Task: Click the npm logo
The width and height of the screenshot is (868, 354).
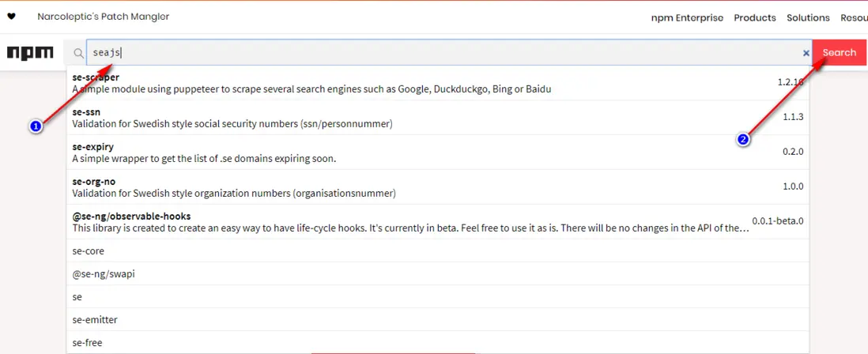Action: [x=30, y=53]
